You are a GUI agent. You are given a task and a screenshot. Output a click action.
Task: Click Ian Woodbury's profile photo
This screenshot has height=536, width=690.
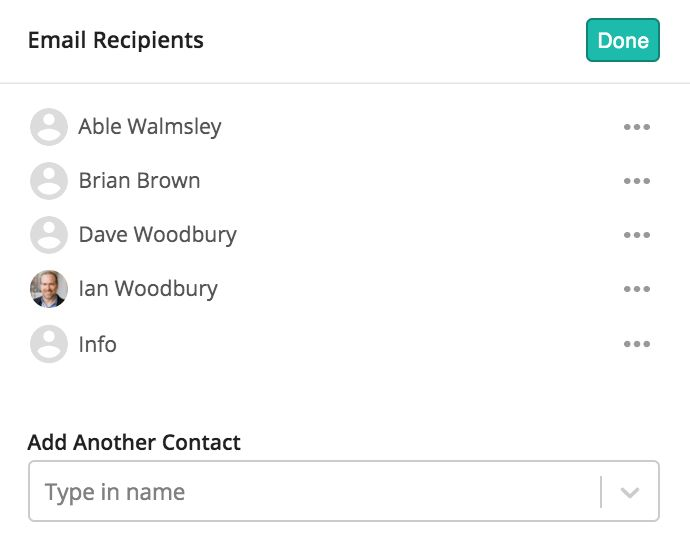(49, 289)
